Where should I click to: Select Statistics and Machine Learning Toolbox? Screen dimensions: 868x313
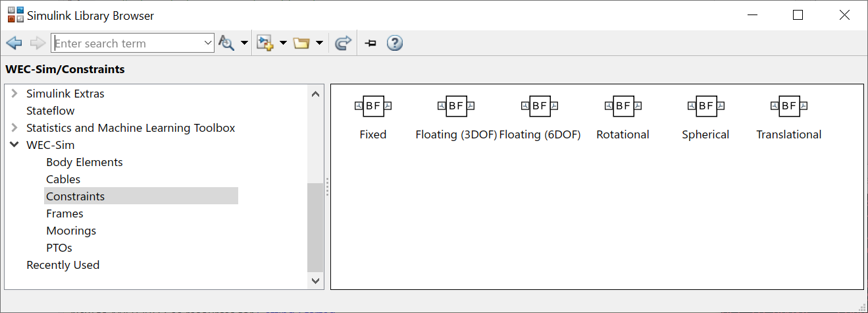pos(130,128)
